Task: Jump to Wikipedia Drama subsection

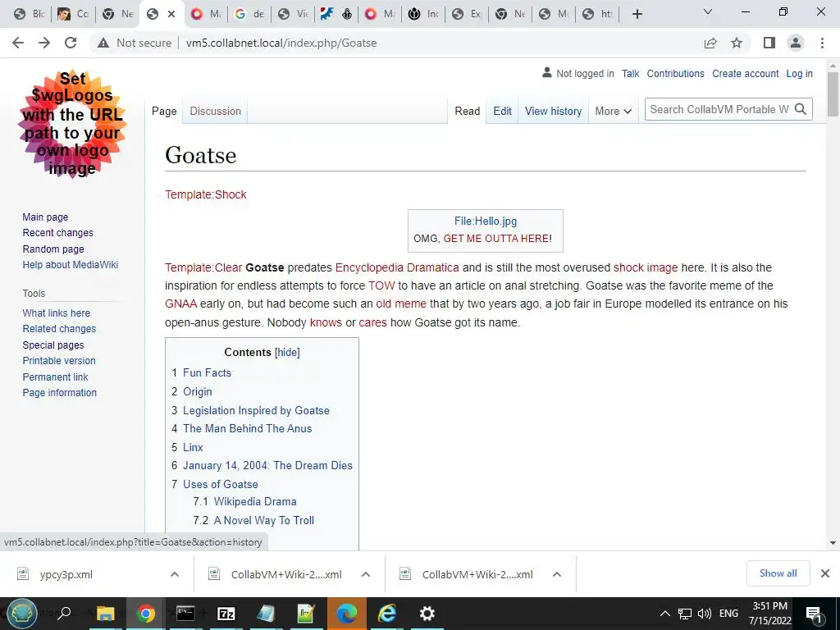Action: click(x=255, y=501)
